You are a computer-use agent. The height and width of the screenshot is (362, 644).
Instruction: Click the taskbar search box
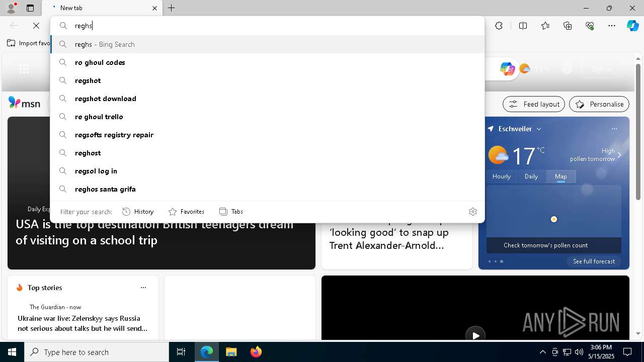[97, 352]
